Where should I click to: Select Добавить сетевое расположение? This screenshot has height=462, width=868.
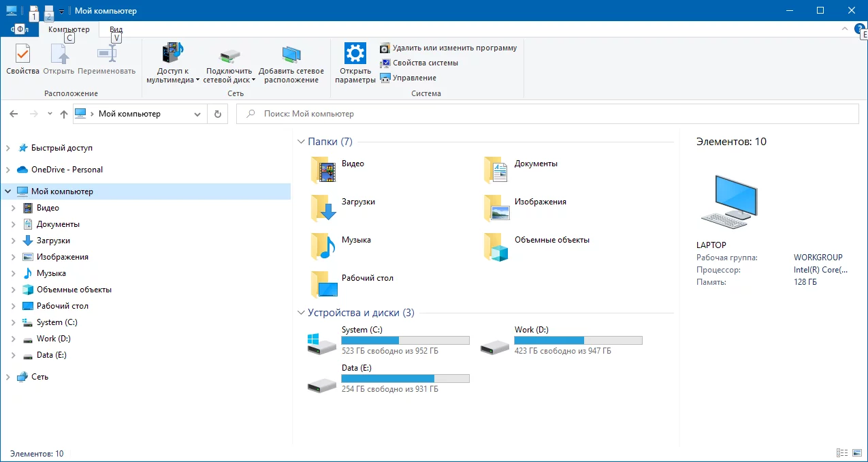pos(291,61)
